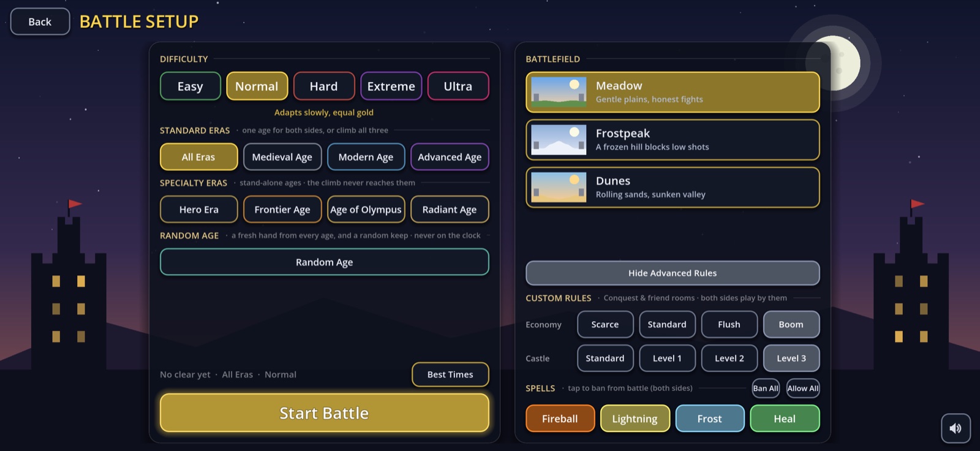
Task: Choose the Frostpeak battlefield
Action: point(673,140)
